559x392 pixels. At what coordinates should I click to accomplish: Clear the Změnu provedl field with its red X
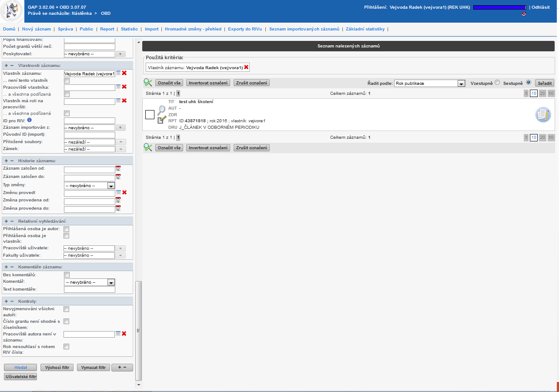click(124, 192)
